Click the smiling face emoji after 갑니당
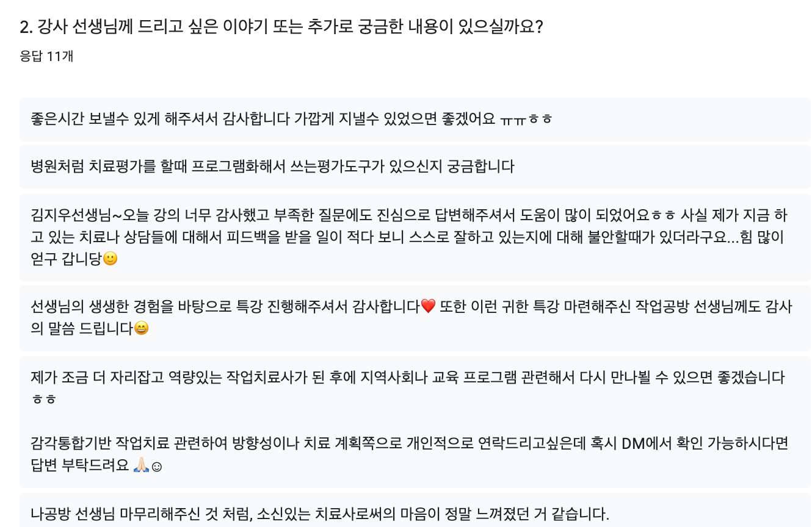 tap(111, 259)
